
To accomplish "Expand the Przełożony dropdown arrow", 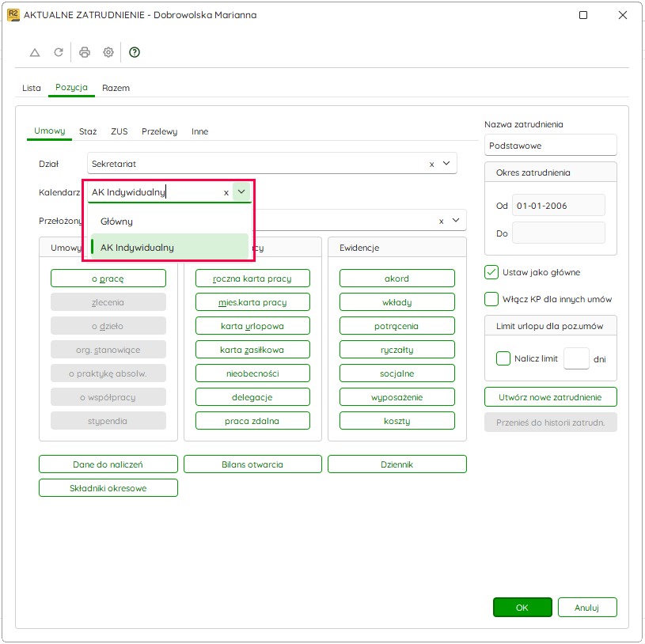I will pyautogui.click(x=456, y=221).
